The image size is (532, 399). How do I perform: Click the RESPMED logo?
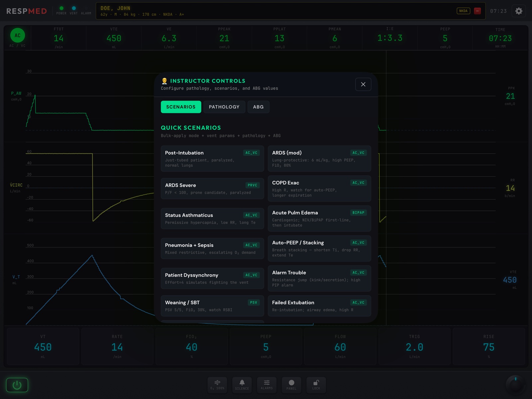[27, 11]
